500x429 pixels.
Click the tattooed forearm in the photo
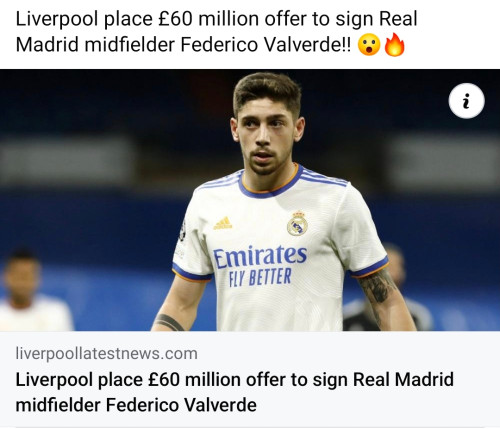pos(383,298)
